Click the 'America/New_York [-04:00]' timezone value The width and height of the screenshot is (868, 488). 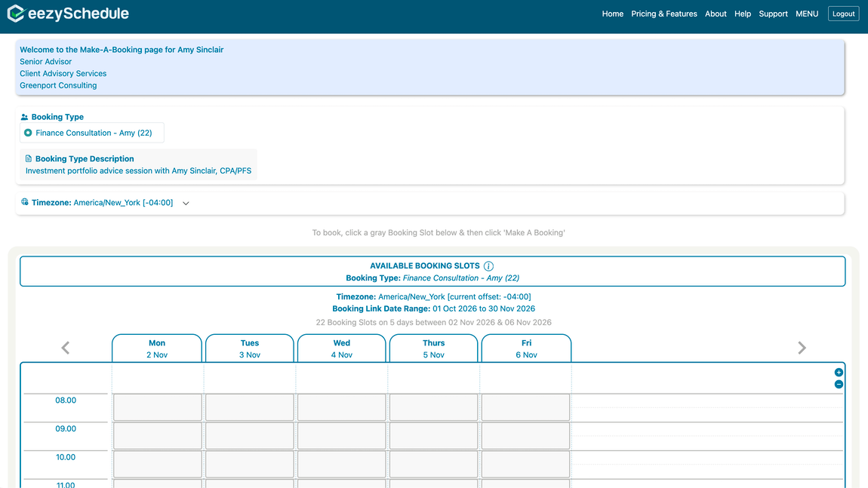pos(123,202)
